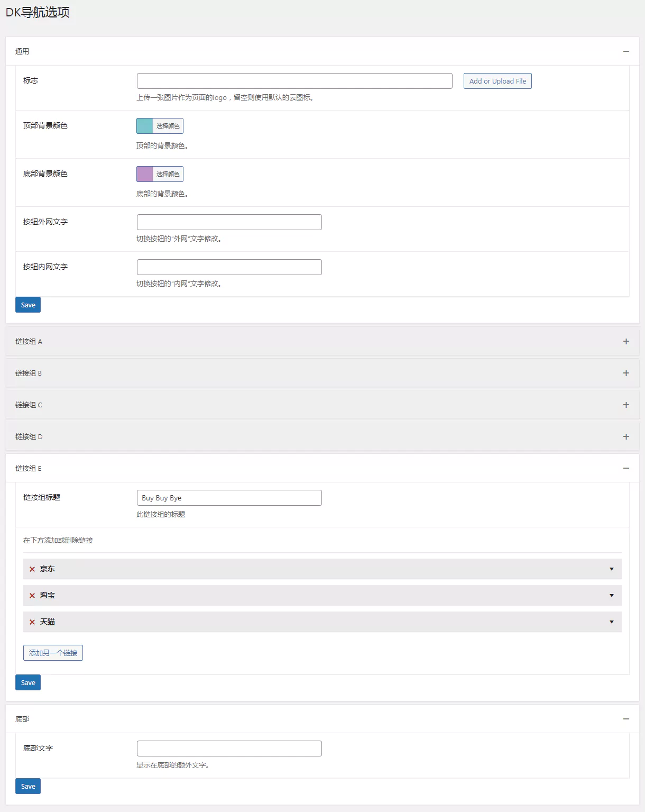Collapse the 底部 section minus icon
Screen dimensions: 645x812
626,719
